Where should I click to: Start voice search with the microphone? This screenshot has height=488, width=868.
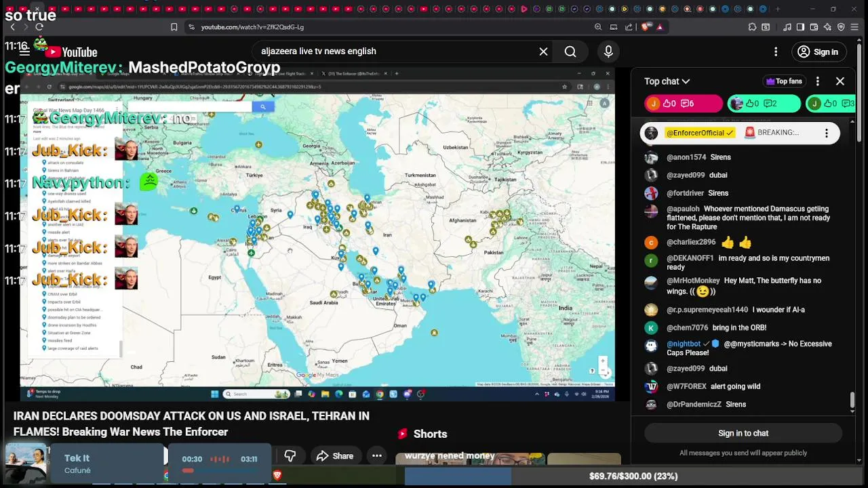coord(608,52)
